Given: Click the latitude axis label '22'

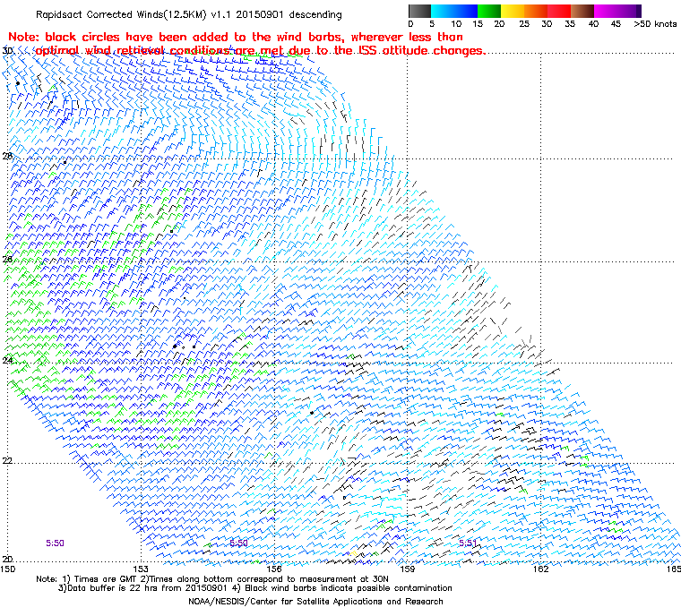Looking at the screenshot, I should [7, 460].
